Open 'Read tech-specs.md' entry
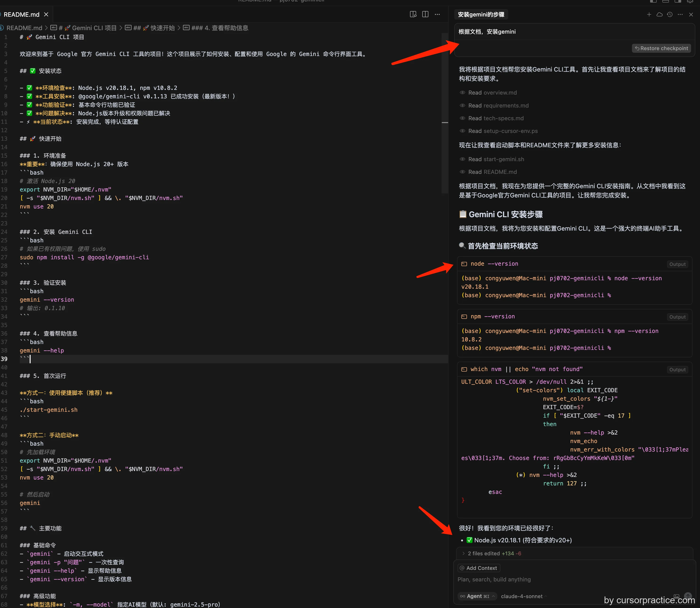 pos(496,118)
